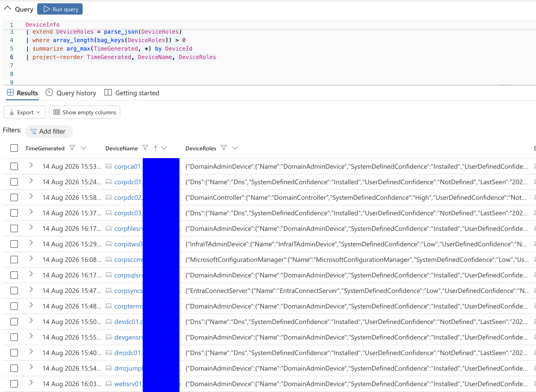Viewport: 536px width, 392px height.
Task: Expand the websrv01 row
Action: pyautogui.click(x=31, y=383)
